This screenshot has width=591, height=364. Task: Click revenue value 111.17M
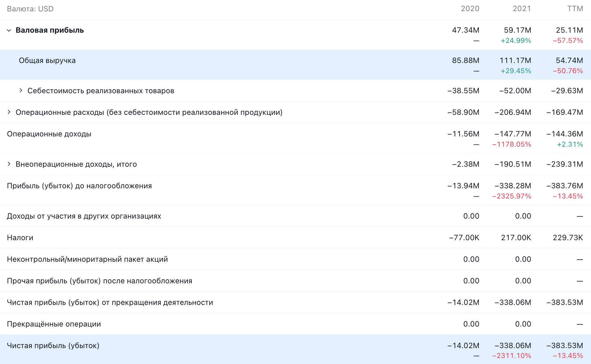pos(515,61)
